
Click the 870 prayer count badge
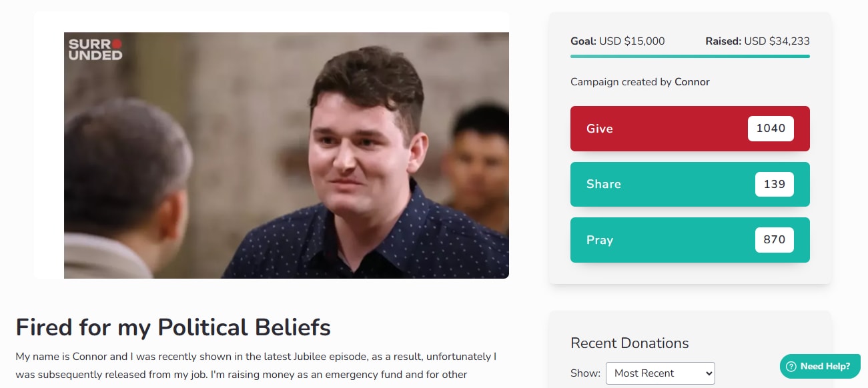tap(774, 240)
